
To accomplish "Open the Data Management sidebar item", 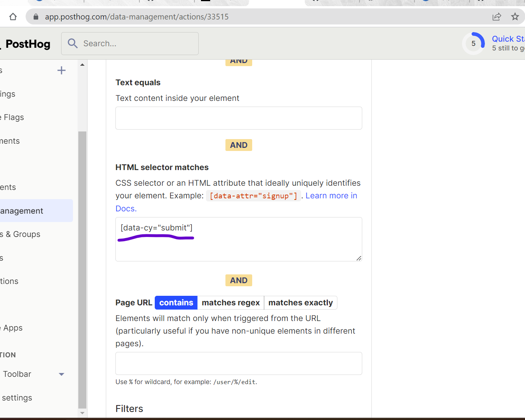I will [x=36, y=211].
